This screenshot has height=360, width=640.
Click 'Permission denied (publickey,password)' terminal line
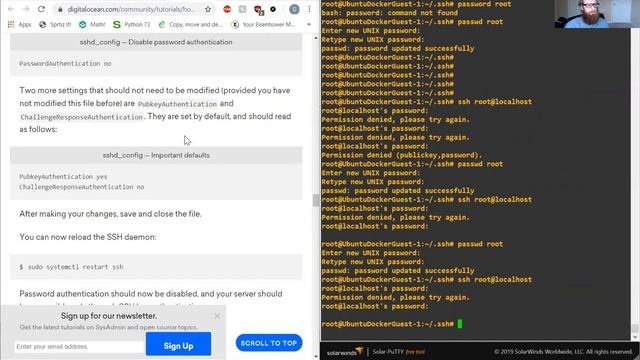402,155
